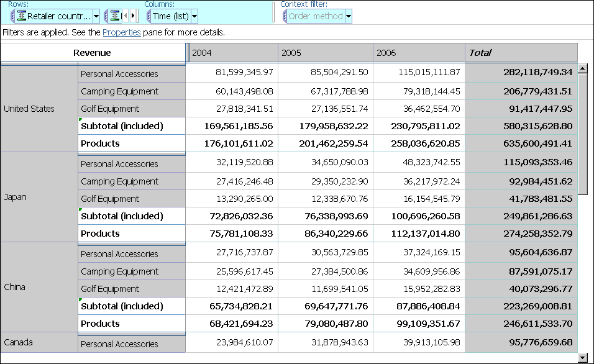Select the United States row header
This screenshot has height=364, width=594.
(x=39, y=109)
